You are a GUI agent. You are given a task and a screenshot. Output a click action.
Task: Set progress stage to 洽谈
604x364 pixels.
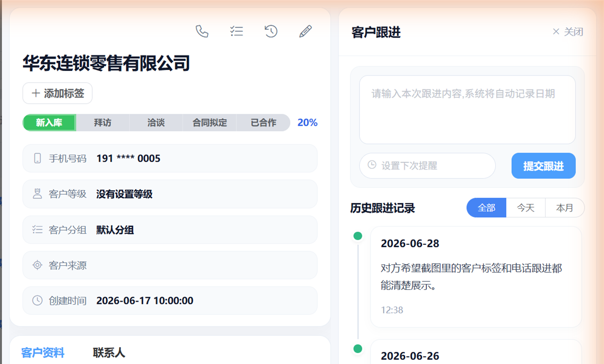pyautogui.click(x=156, y=122)
